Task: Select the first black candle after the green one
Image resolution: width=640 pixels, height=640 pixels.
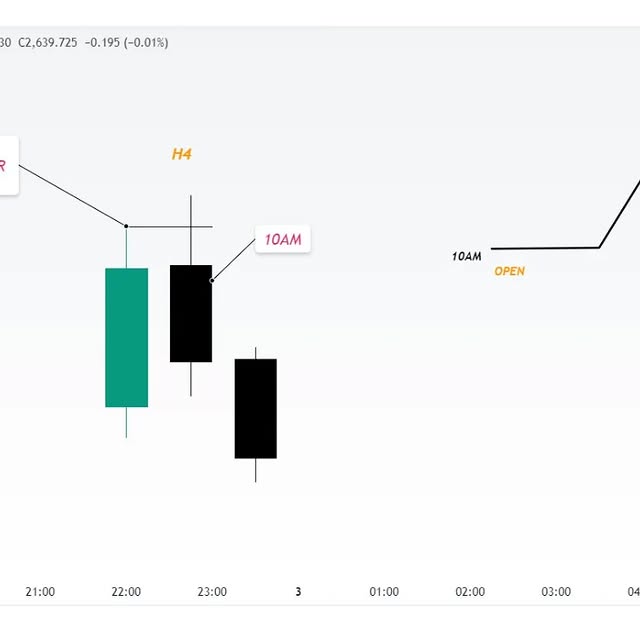Action: click(x=191, y=313)
